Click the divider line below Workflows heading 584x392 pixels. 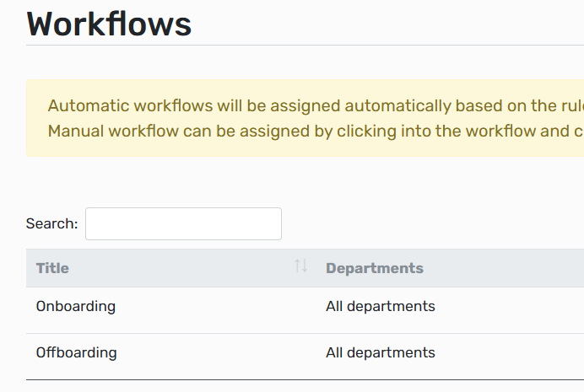click(304, 45)
